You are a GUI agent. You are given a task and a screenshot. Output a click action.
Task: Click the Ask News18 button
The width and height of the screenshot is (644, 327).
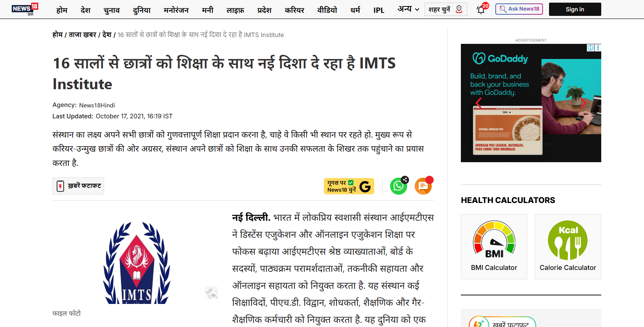(519, 9)
